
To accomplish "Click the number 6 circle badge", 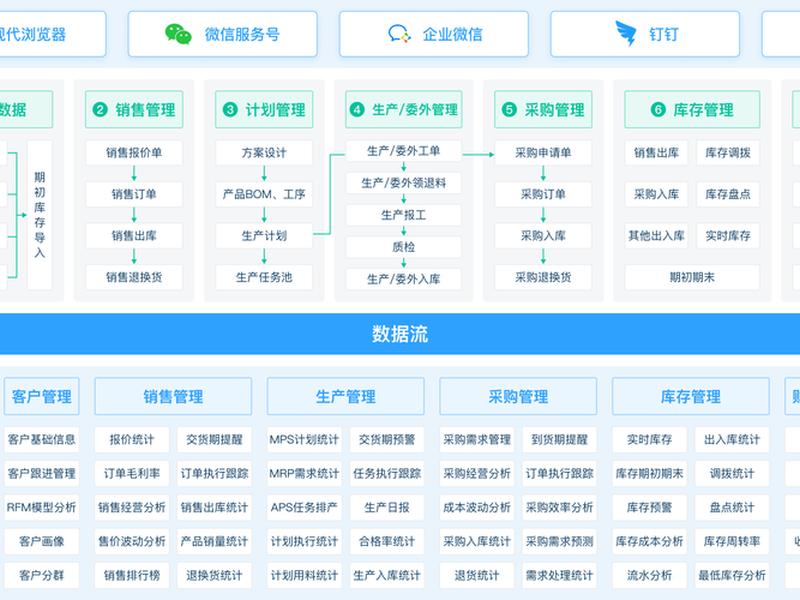I will point(658,110).
